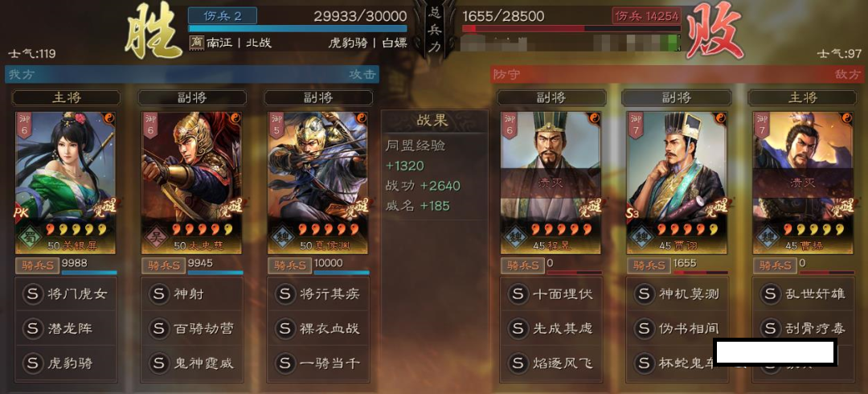Viewport: 868px width, 394px height.
Task: Click our total troop strength bar
Action: pyautogui.click(x=298, y=28)
